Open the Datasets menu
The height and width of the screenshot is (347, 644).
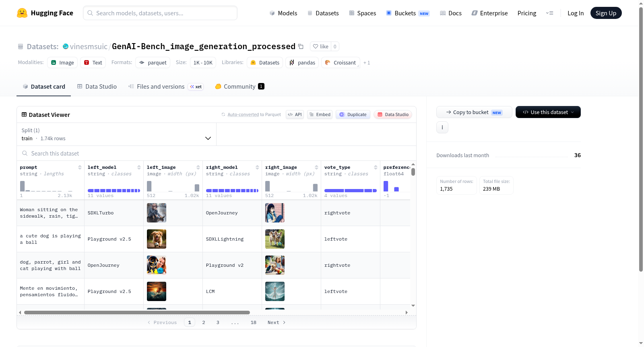pyautogui.click(x=323, y=13)
